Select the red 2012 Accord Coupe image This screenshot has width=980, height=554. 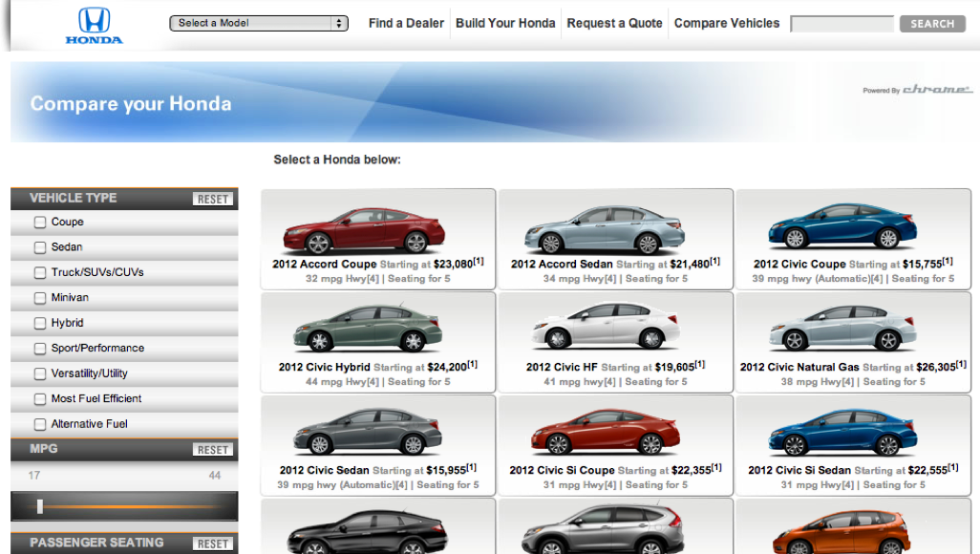click(364, 229)
